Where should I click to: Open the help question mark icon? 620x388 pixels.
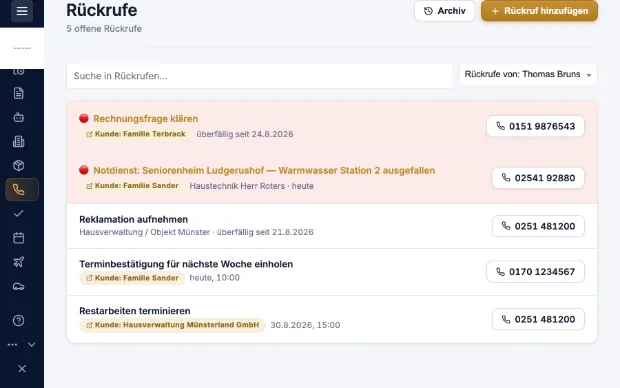pyautogui.click(x=19, y=320)
